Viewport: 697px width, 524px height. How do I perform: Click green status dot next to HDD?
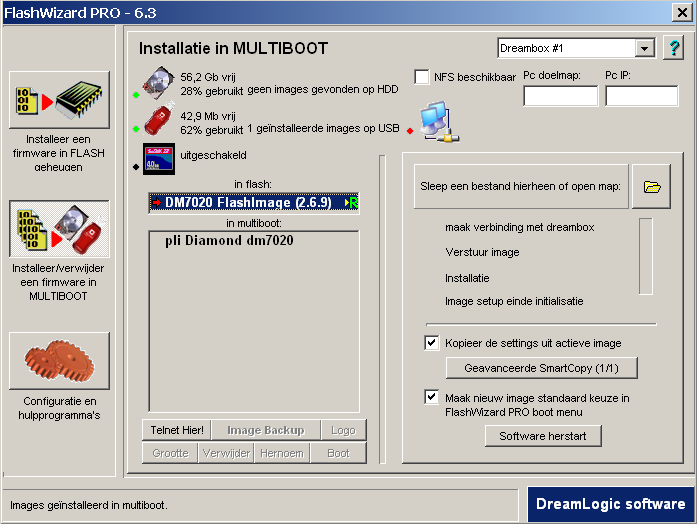[x=136, y=95]
